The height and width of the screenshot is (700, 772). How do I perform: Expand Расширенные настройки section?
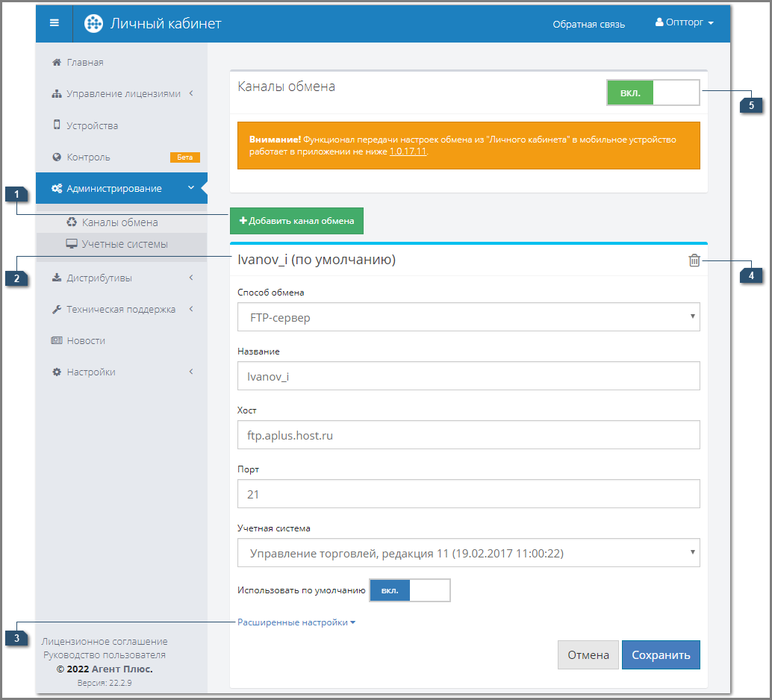296,622
